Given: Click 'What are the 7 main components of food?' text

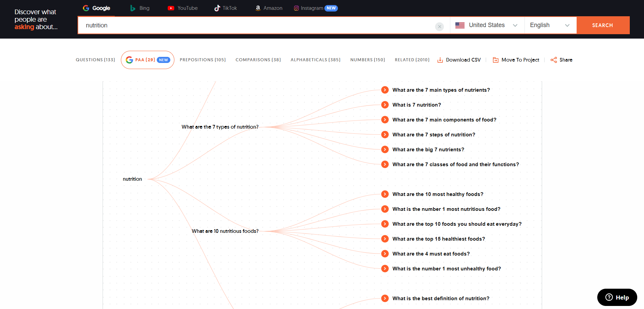Looking at the screenshot, I should [x=444, y=120].
